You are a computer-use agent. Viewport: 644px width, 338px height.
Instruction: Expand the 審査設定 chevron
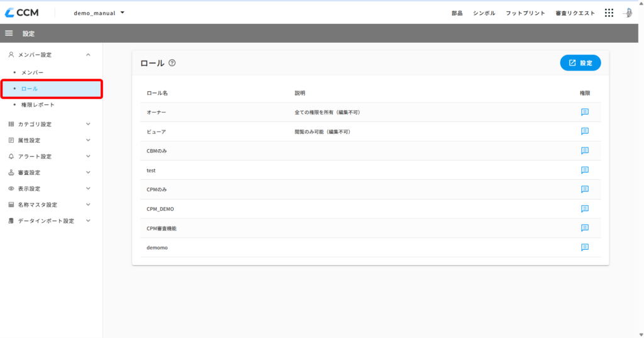click(88, 172)
